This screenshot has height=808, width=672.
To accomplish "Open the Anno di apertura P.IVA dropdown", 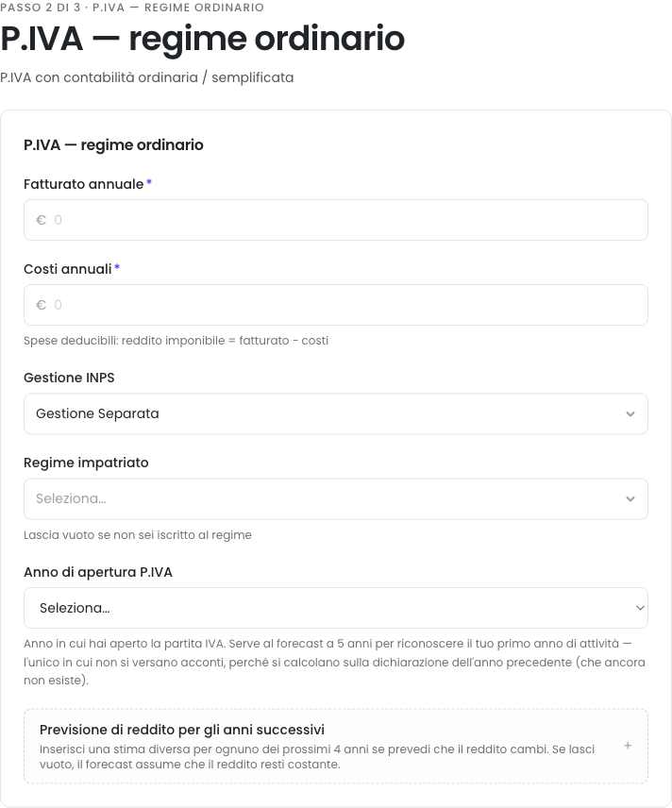I will point(336,608).
